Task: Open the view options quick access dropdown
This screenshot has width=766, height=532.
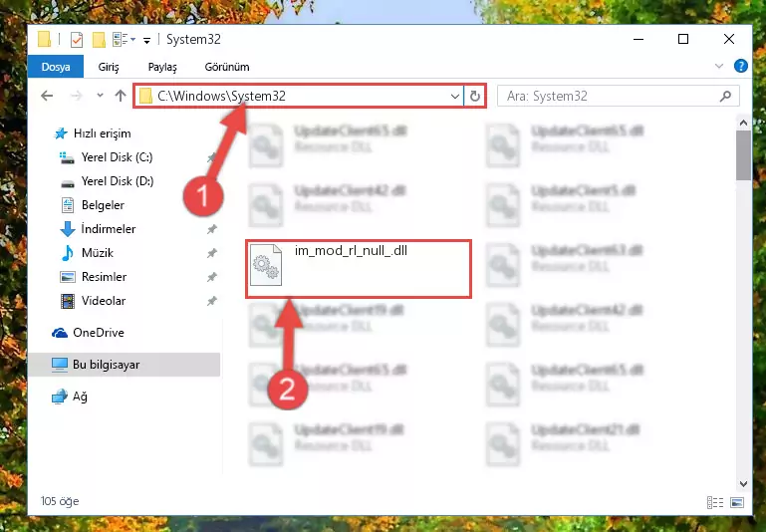Action: tap(124, 39)
